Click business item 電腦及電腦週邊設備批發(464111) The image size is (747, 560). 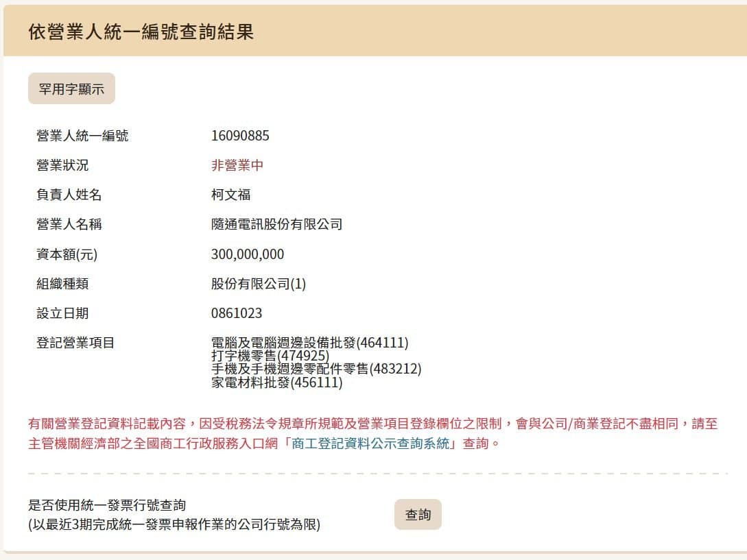(309, 343)
